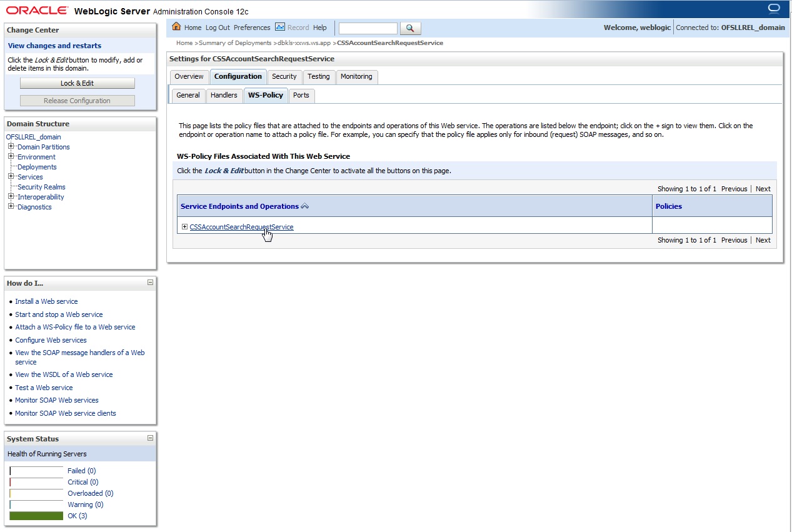Select Security Realms in Domain Structure
Screen dimensions: 792x532
[41, 187]
